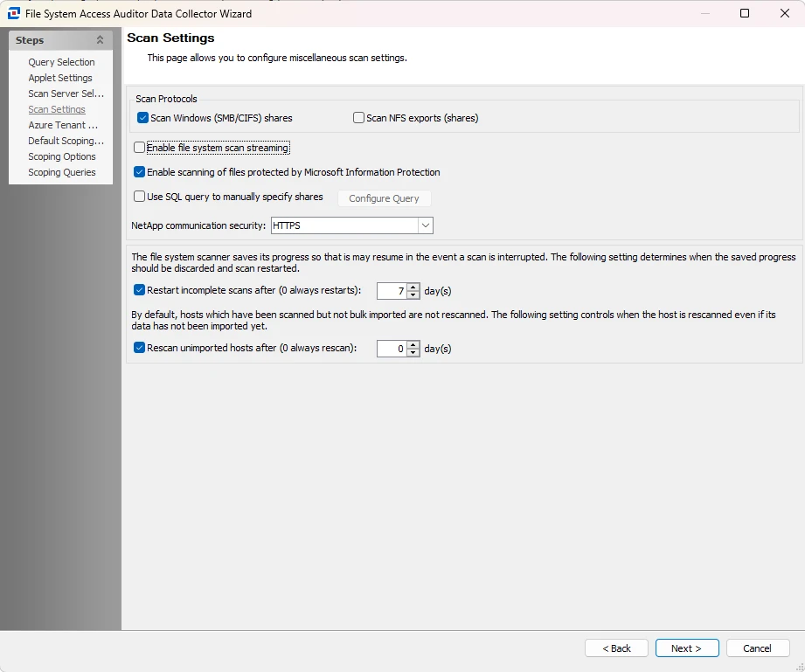Cancel the wizard

pyautogui.click(x=757, y=648)
